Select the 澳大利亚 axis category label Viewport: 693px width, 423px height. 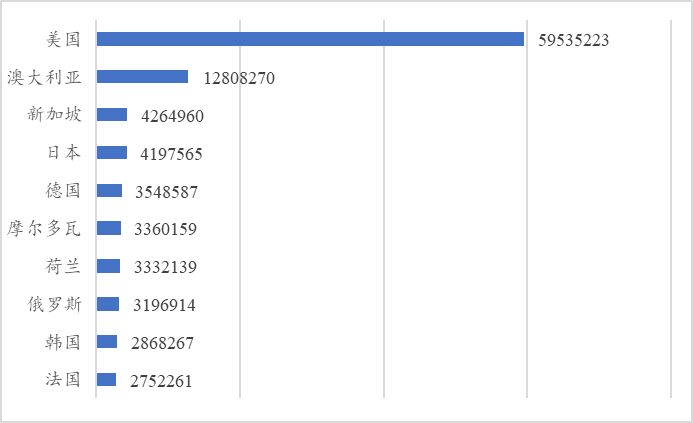coord(44,77)
